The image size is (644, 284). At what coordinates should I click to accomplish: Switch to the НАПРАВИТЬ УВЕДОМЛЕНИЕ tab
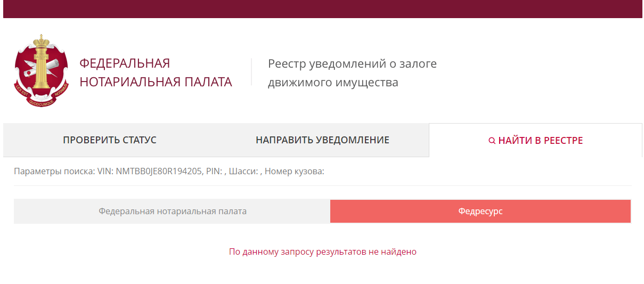coord(322,140)
